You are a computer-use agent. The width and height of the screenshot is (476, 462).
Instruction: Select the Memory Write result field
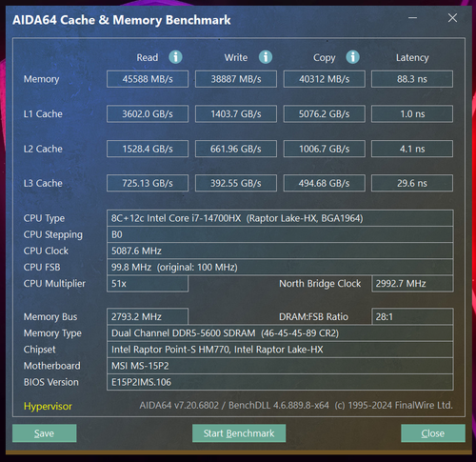click(x=236, y=79)
